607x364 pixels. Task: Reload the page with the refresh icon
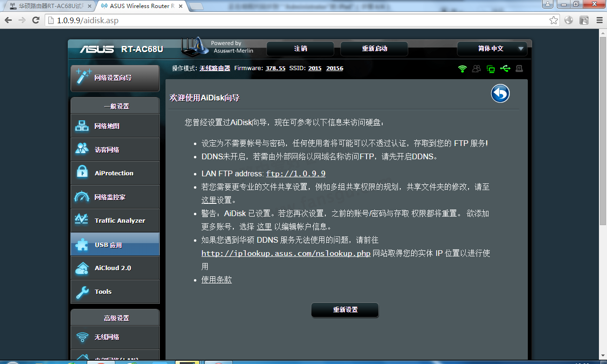click(36, 20)
